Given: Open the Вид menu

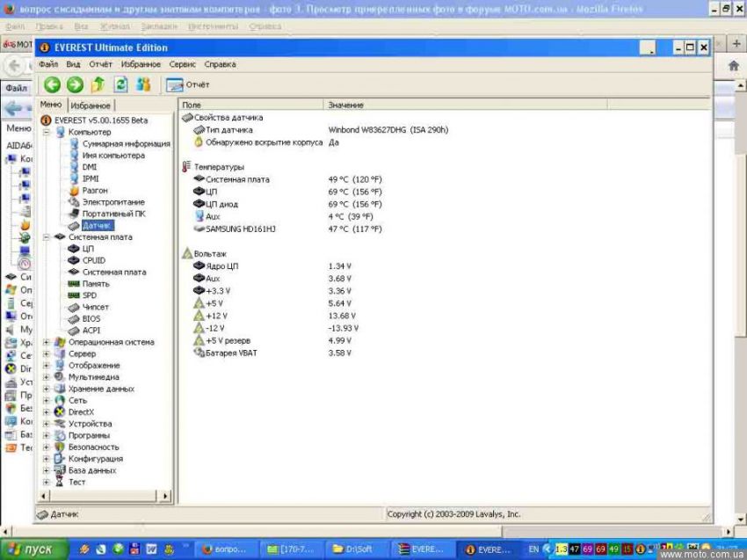Looking at the screenshot, I should [x=73, y=64].
